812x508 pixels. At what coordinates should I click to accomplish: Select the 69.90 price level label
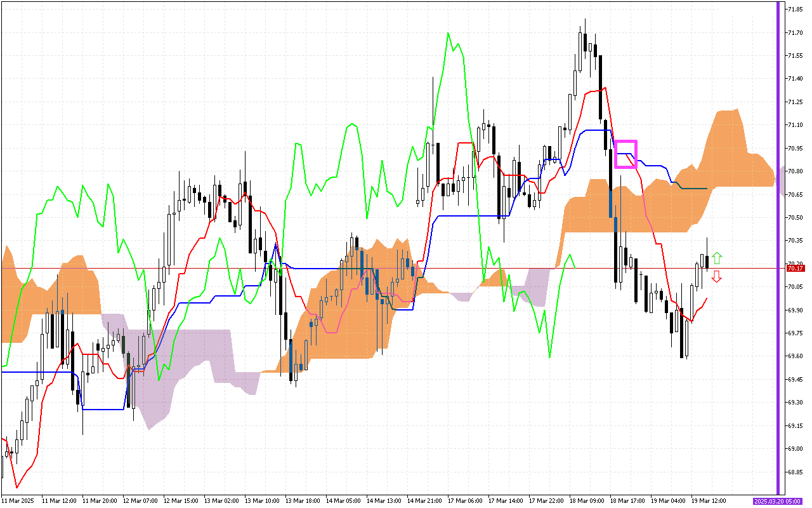pyautogui.click(x=795, y=310)
